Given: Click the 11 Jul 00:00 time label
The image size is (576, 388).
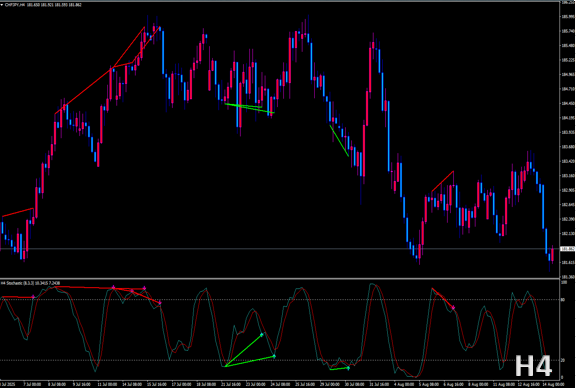Looking at the screenshot, I should pyautogui.click(x=107, y=384).
